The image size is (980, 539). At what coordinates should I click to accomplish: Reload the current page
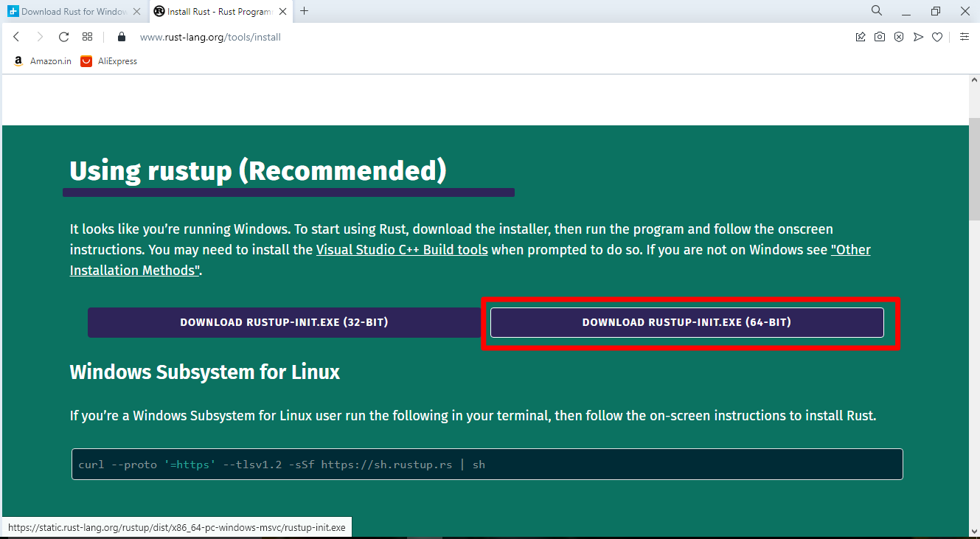63,36
